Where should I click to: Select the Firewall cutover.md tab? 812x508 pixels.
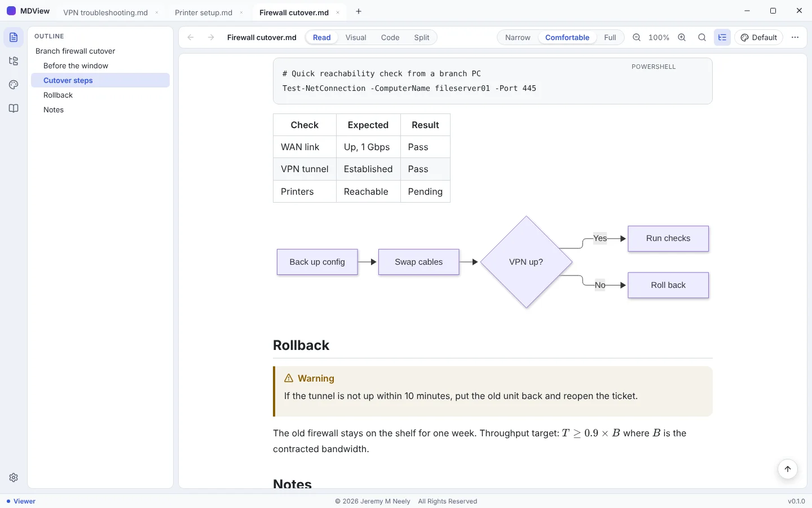click(294, 12)
